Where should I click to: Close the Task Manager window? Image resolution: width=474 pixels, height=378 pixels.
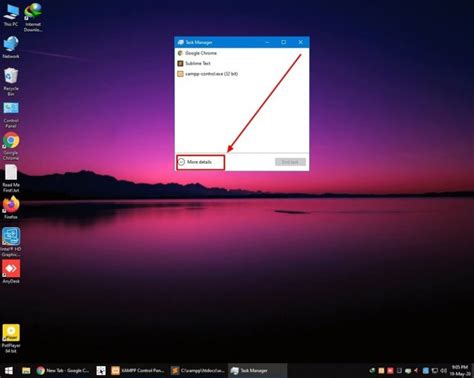(301, 42)
